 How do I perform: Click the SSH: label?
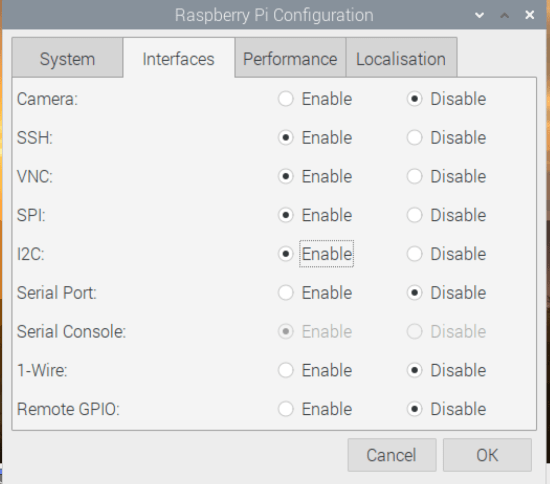(x=35, y=138)
